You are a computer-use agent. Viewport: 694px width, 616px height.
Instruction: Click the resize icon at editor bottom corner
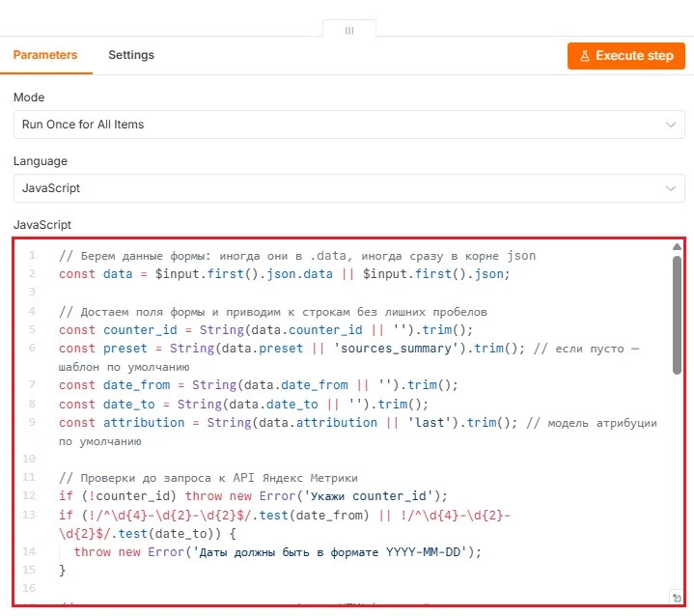[677, 598]
